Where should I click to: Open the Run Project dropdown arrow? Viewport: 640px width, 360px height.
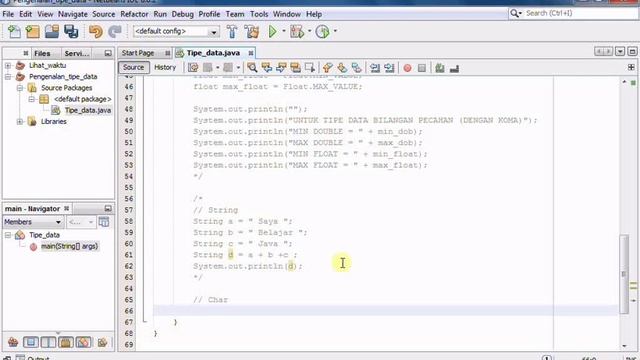pyautogui.click(x=284, y=31)
